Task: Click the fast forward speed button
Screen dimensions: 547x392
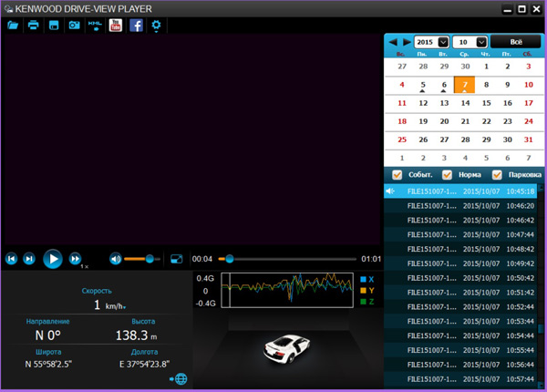Action: [75, 259]
